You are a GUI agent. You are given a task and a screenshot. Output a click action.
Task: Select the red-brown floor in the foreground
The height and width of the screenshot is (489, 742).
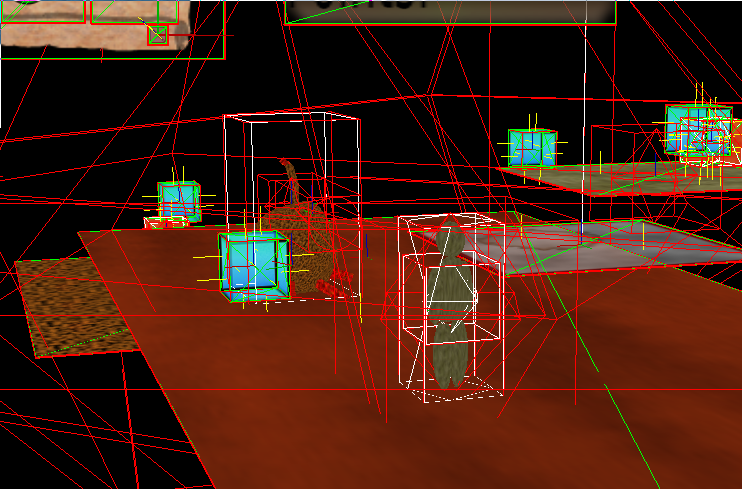(300, 400)
